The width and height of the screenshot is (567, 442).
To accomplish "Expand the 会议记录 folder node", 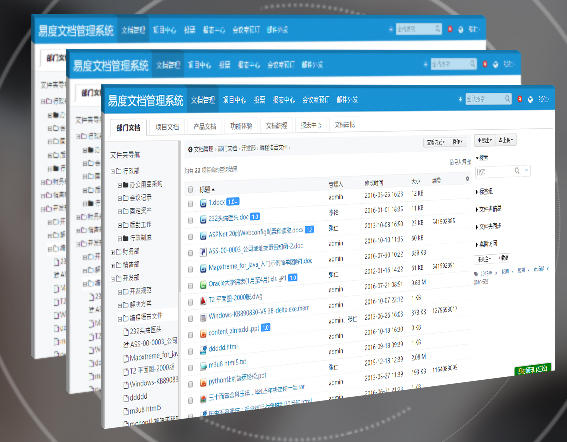I will pos(120,198).
